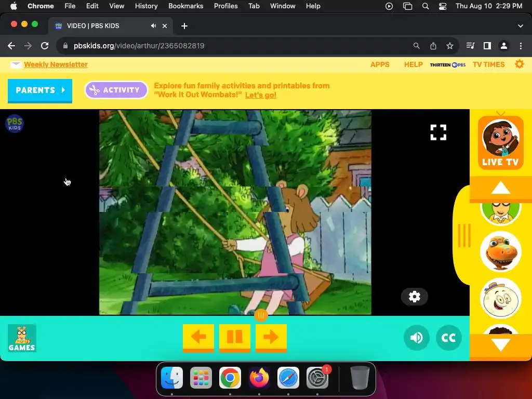
Task: Bookmark this page with the star
Action: click(x=450, y=46)
